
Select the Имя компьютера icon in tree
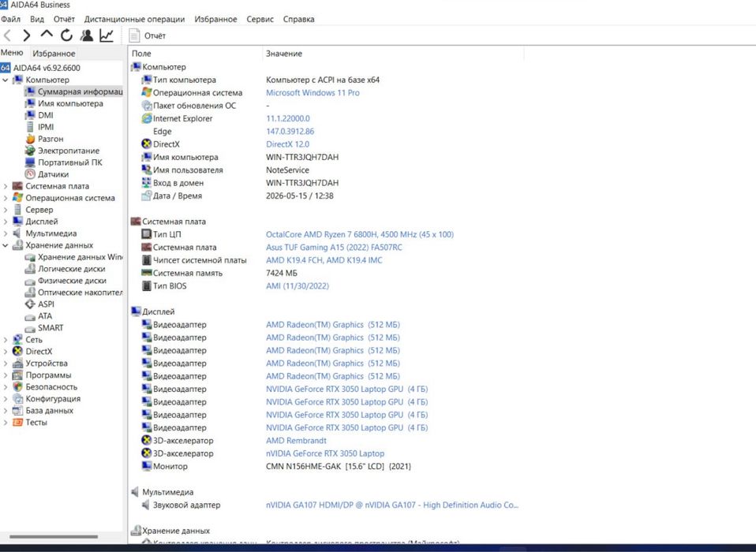tap(30, 103)
